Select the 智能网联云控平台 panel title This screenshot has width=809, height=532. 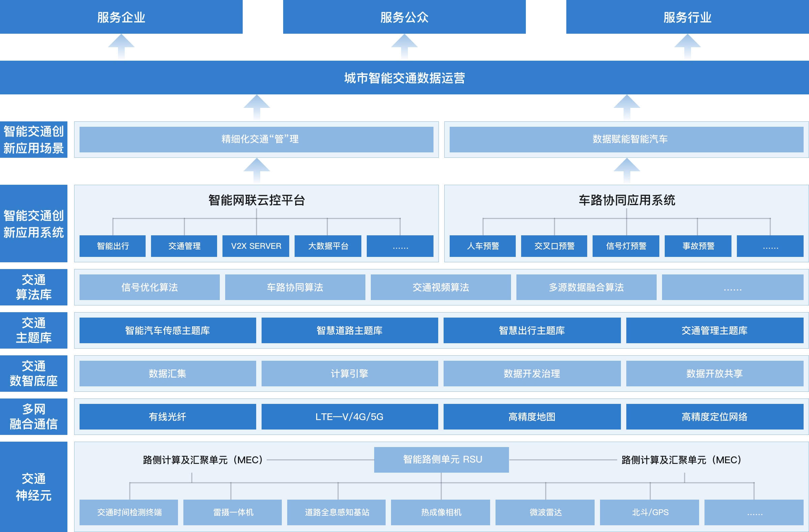pyautogui.click(x=256, y=201)
